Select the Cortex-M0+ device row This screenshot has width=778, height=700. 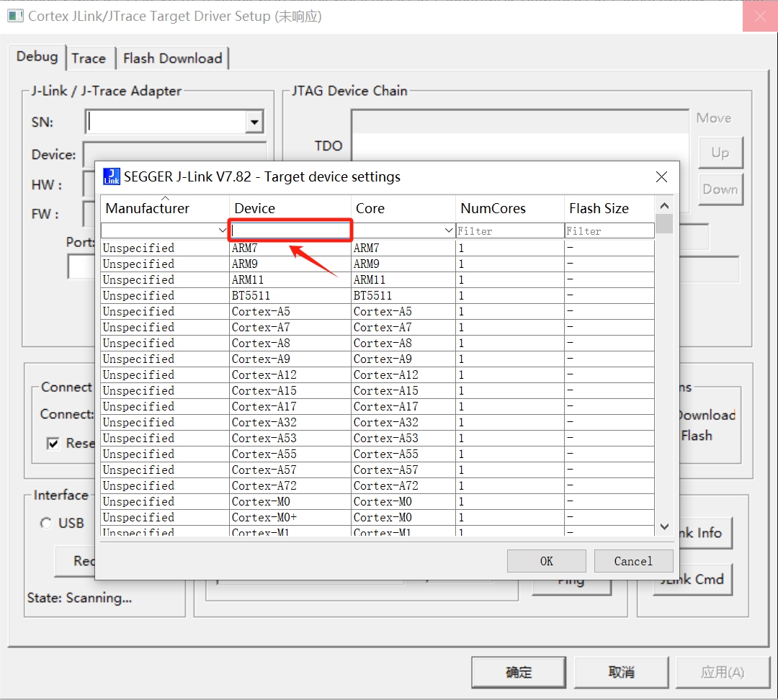(x=290, y=517)
